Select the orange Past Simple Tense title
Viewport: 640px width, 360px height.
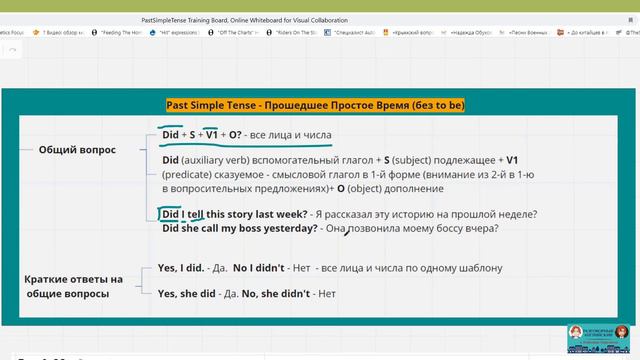315,105
